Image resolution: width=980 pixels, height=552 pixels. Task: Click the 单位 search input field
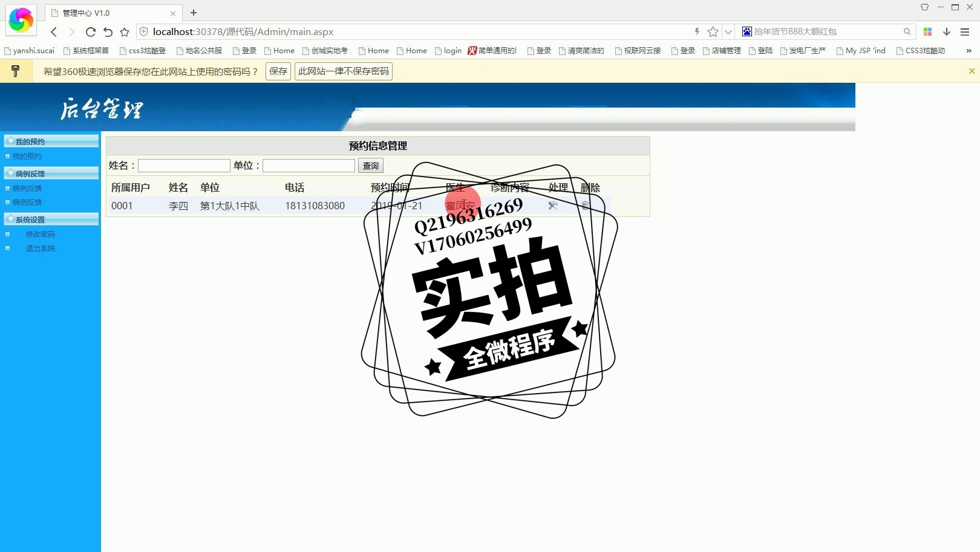click(x=309, y=166)
